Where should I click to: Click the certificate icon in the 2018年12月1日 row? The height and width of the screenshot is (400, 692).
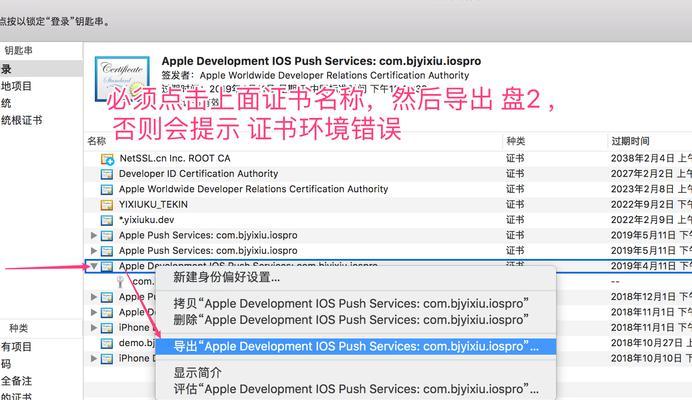pos(106,297)
